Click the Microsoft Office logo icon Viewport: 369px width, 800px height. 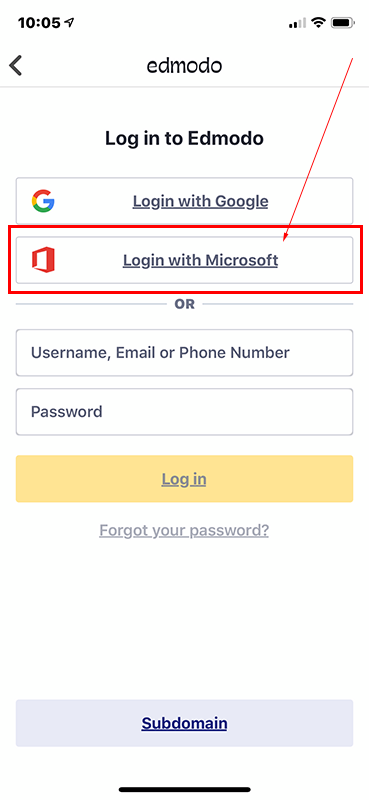pos(43,260)
